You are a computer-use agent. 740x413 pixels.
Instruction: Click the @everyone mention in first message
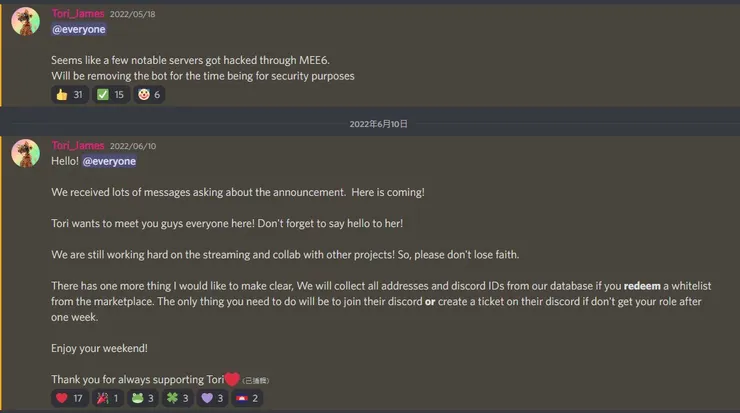[79, 29]
